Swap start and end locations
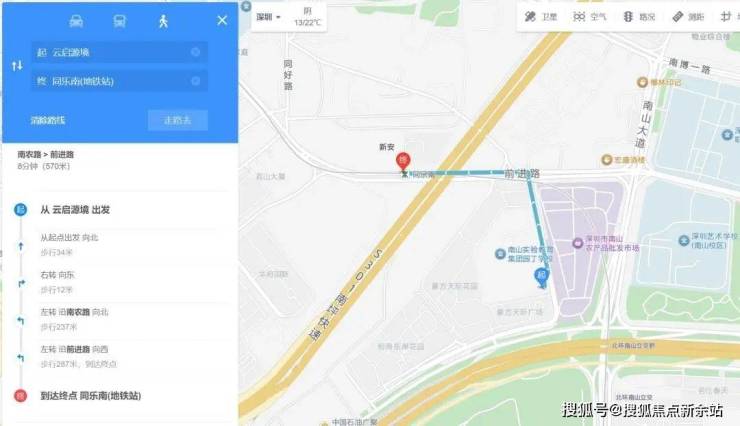This screenshot has width=740, height=426. [17, 66]
